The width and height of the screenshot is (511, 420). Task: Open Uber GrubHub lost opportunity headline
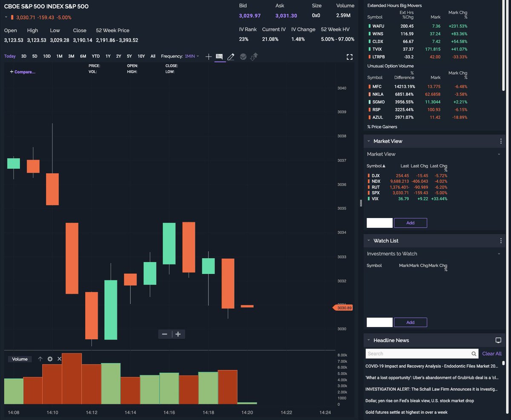(432, 377)
